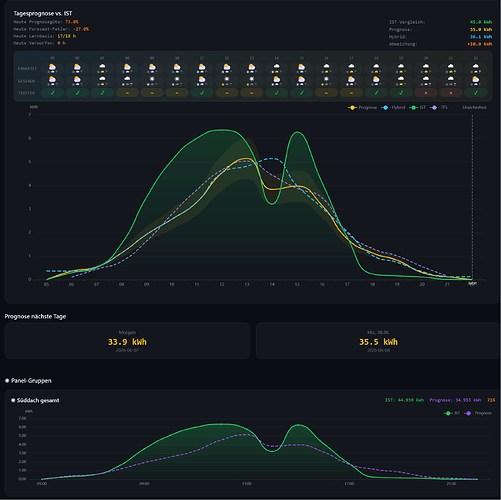Viewport: 501px width, 500px height.
Task: Click the green hit checkmark for hour 11
Action: pos(202,93)
